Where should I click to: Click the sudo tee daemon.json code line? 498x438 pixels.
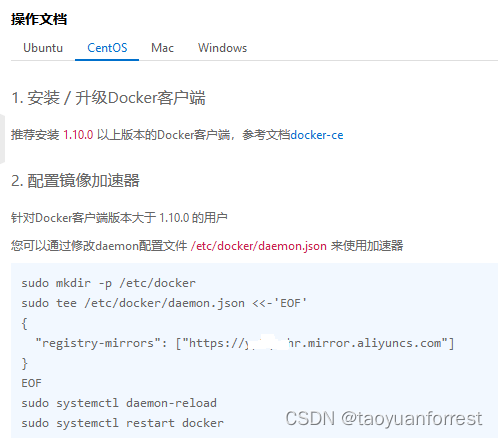(x=164, y=303)
